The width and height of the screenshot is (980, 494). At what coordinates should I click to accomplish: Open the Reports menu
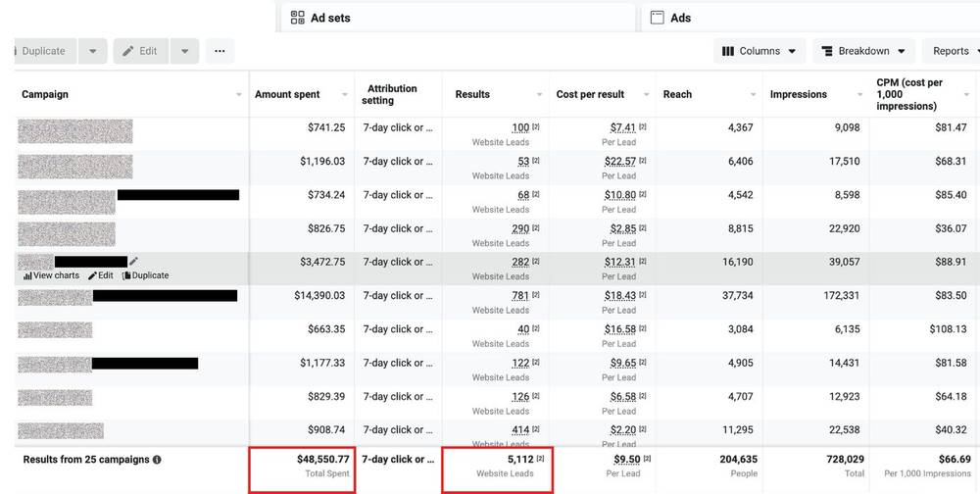952,51
